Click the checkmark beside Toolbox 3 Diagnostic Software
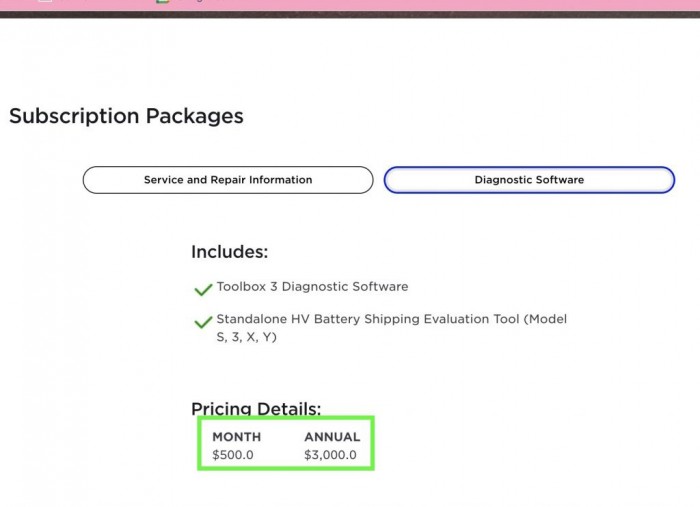 click(x=203, y=289)
